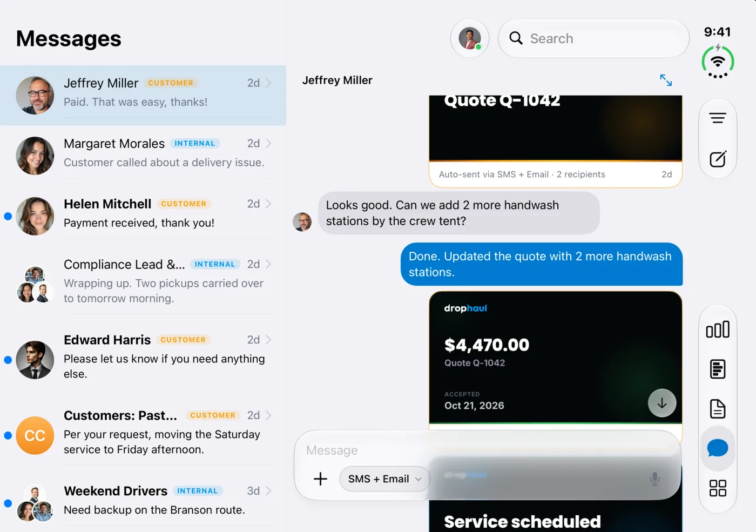Open the Margaret Morales row chevron
This screenshot has width=756, height=532.
[x=268, y=144]
